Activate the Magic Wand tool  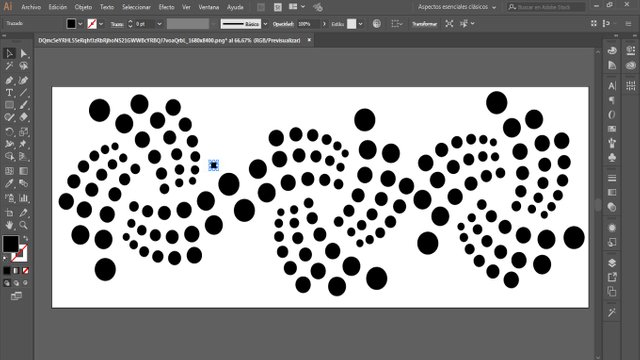(9, 66)
